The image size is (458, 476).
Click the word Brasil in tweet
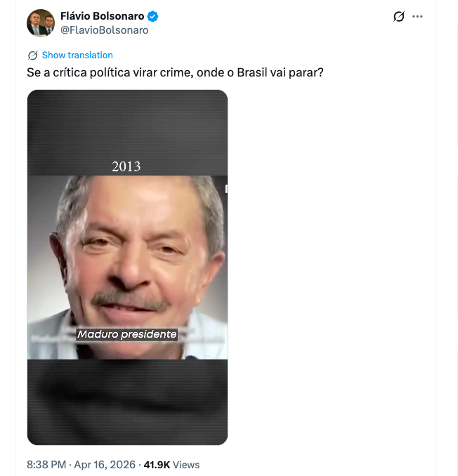tap(250, 72)
